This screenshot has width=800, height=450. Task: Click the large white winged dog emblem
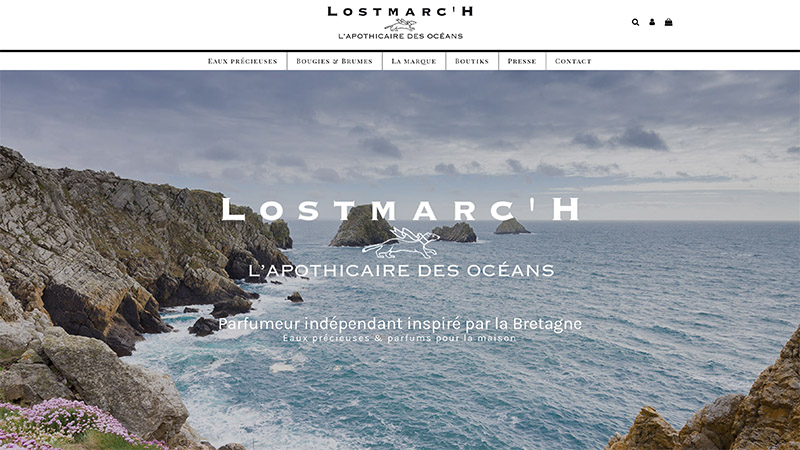pos(401,242)
